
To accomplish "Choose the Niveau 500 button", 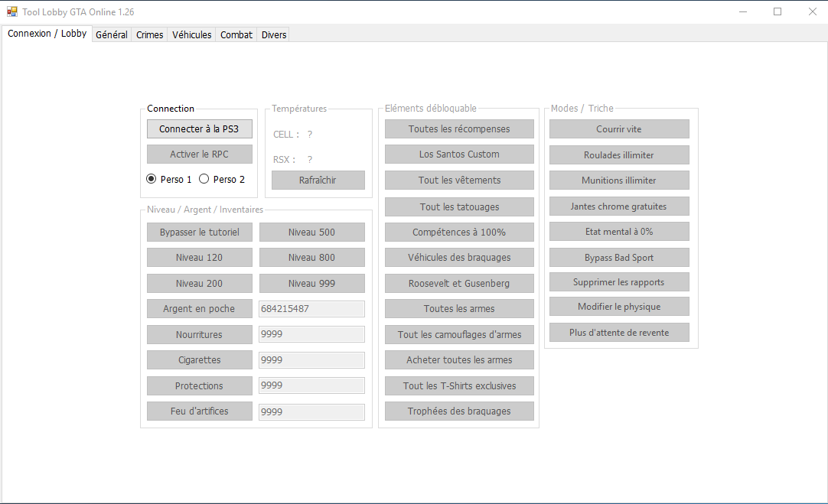I will (x=311, y=232).
